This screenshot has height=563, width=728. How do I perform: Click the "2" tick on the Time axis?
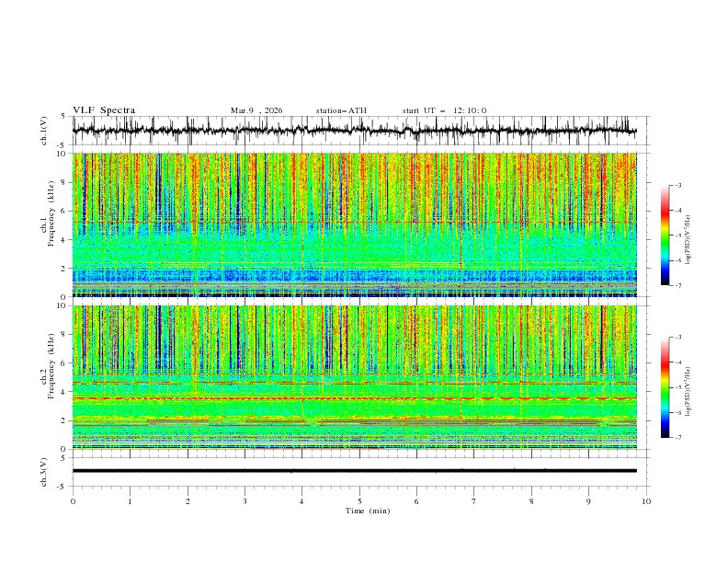click(x=188, y=501)
